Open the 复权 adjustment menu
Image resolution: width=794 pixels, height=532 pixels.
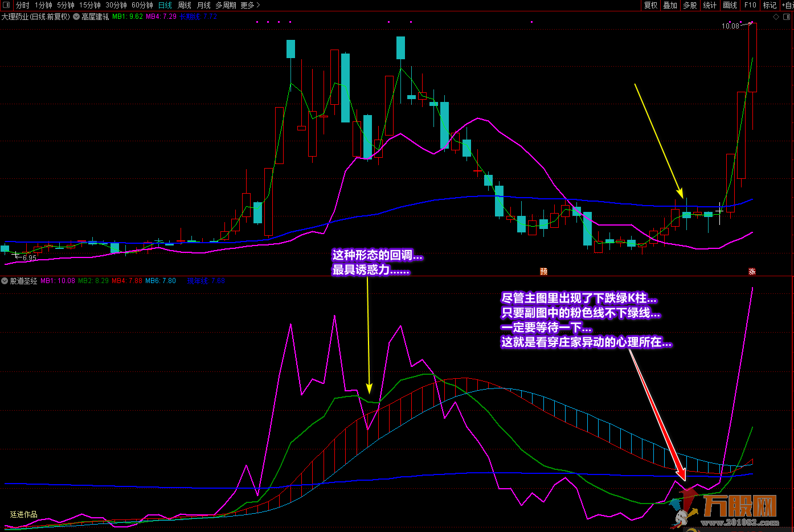[x=650, y=5]
